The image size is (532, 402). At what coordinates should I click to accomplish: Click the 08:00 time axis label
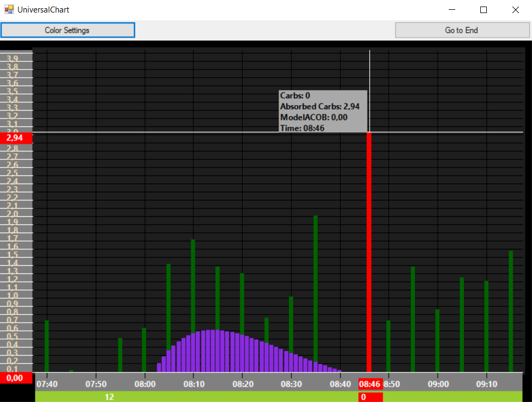pos(145,384)
